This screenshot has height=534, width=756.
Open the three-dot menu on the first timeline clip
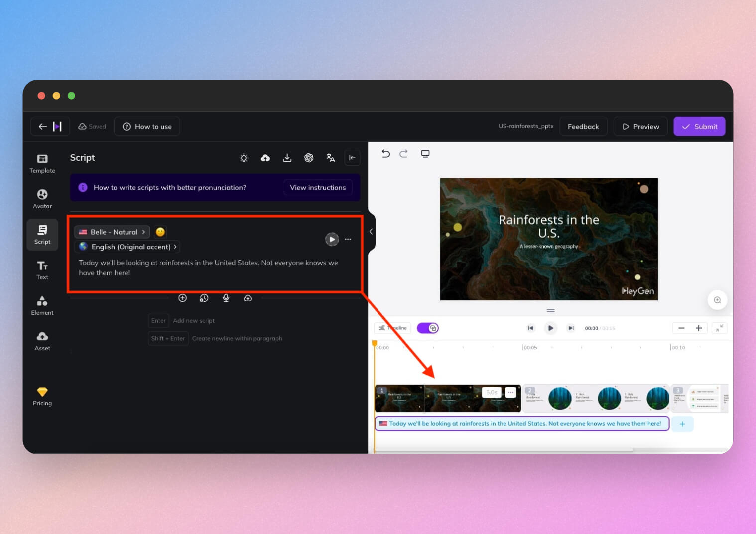(510, 392)
